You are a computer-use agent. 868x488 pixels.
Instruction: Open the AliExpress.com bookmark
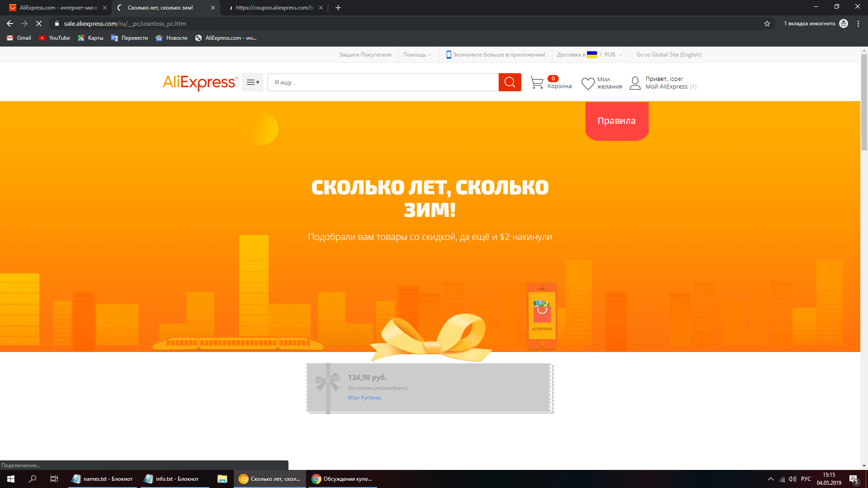[226, 38]
